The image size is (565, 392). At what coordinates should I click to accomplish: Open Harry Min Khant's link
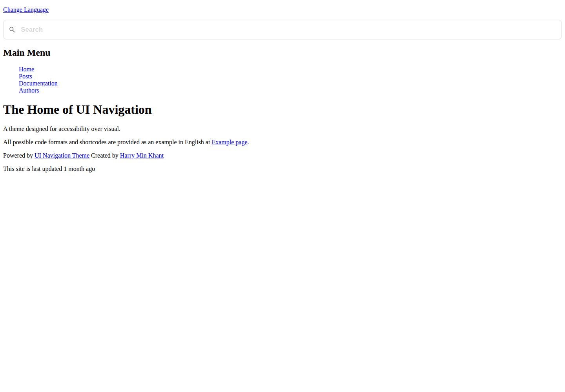click(x=142, y=156)
